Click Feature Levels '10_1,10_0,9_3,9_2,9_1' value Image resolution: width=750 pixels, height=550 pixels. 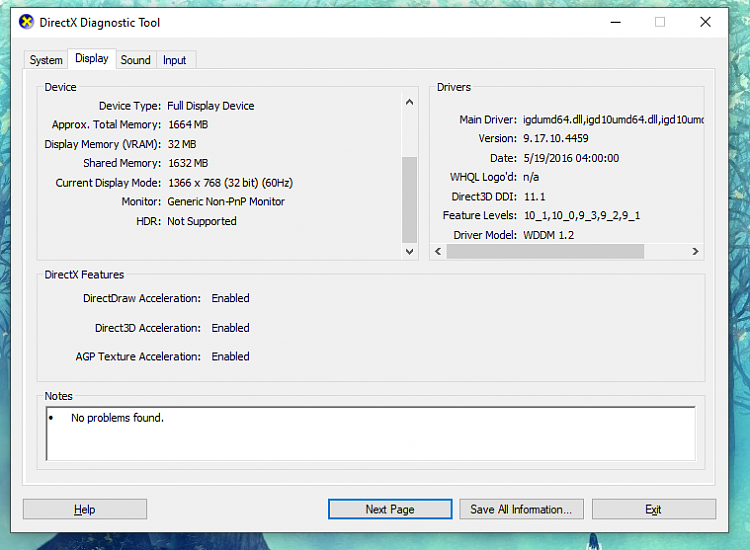click(582, 215)
